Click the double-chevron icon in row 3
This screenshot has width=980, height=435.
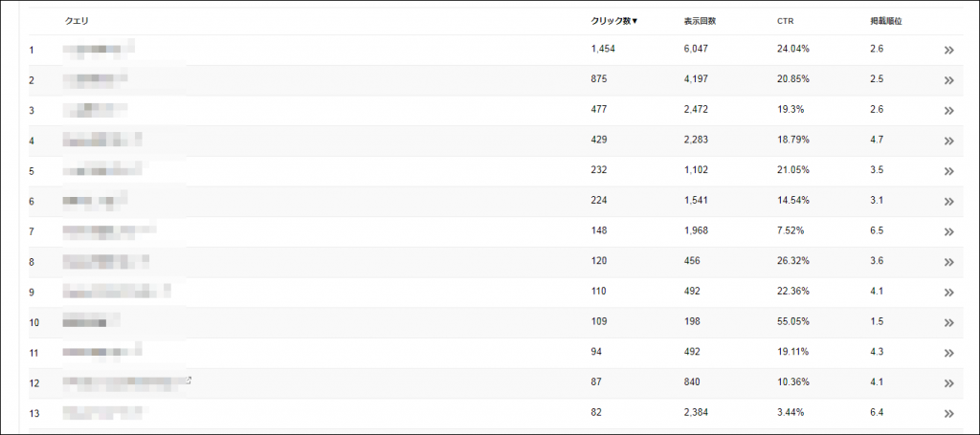pyautogui.click(x=948, y=111)
